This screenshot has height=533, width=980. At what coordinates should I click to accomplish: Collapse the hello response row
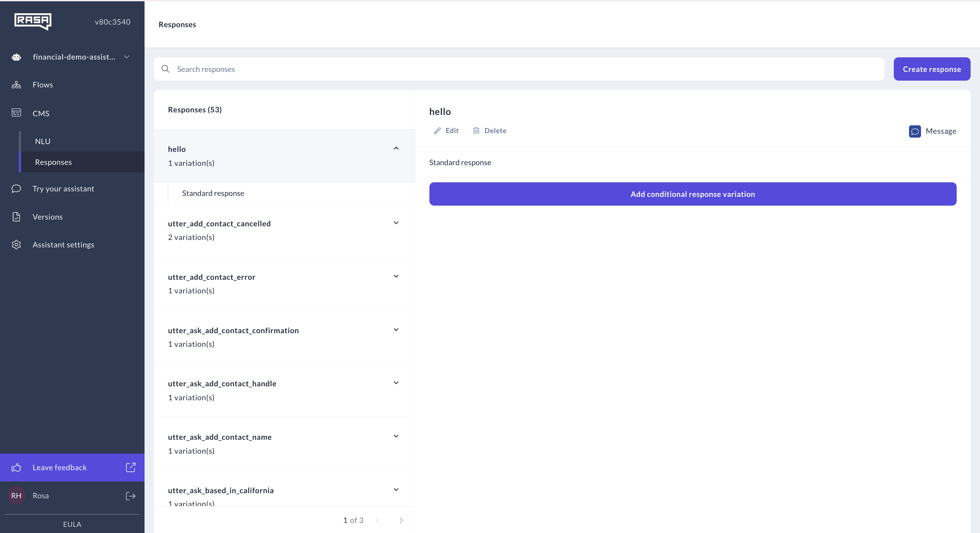[x=396, y=148]
